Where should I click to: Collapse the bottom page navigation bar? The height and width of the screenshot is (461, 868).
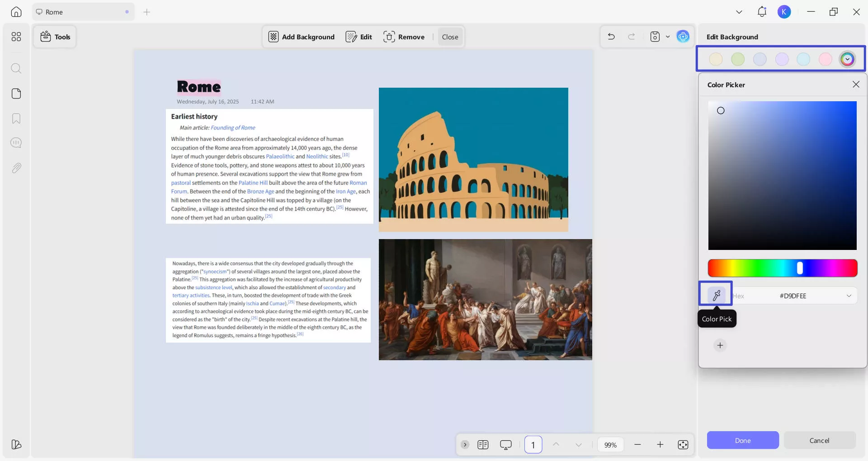pos(465,445)
